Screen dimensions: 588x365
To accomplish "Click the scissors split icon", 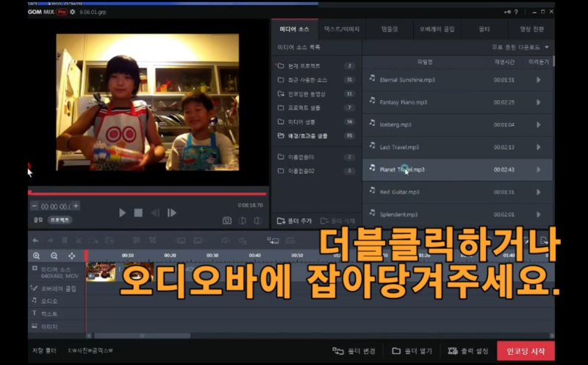I will (79, 241).
